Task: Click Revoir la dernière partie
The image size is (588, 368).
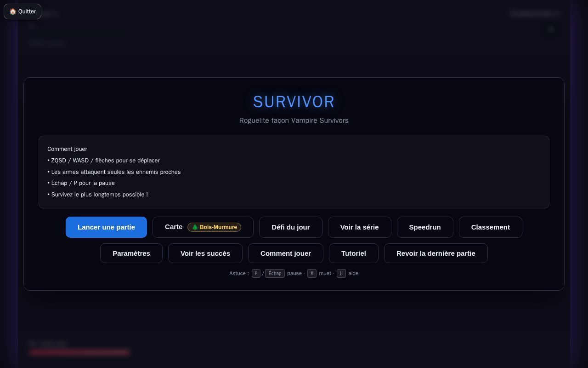Action: pos(436,253)
